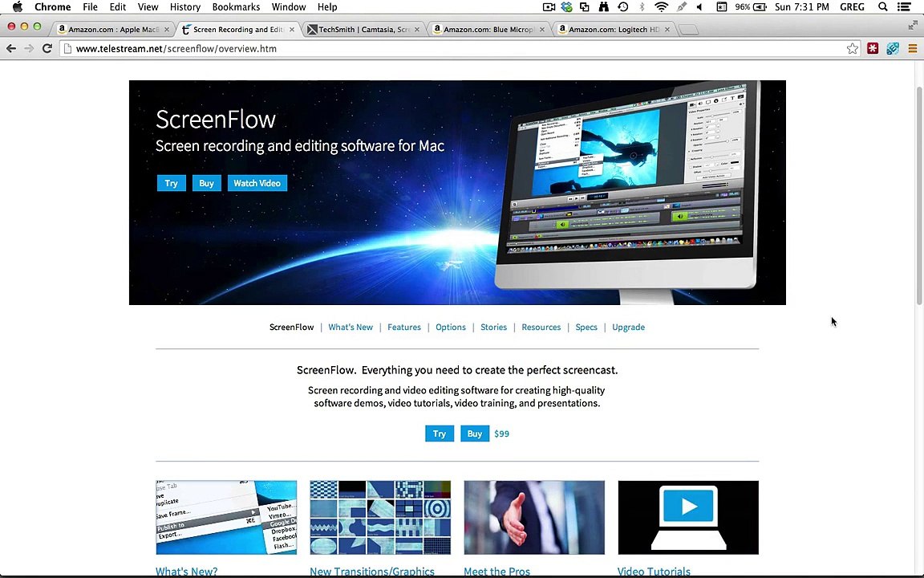The height and width of the screenshot is (578, 924).
Task: Close the TechSmith Camtasia tab
Action: click(417, 30)
